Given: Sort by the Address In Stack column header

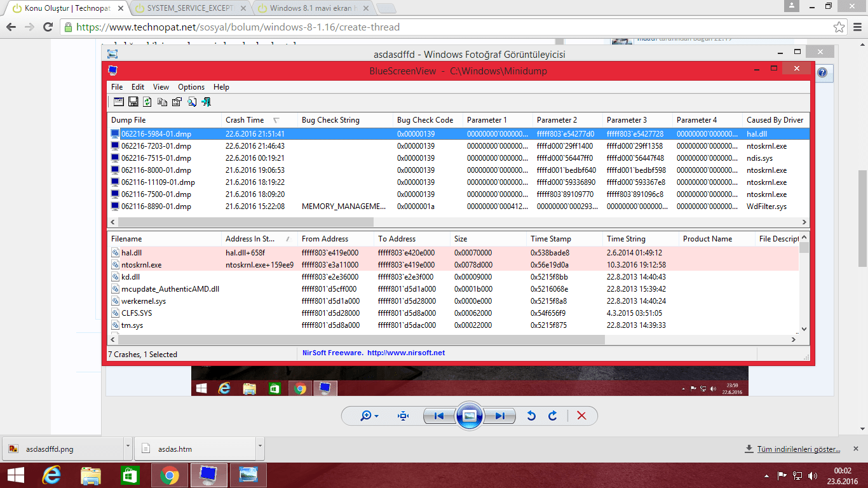Looking at the screenshot, I should pyautogui.click(x=260, y=239).
